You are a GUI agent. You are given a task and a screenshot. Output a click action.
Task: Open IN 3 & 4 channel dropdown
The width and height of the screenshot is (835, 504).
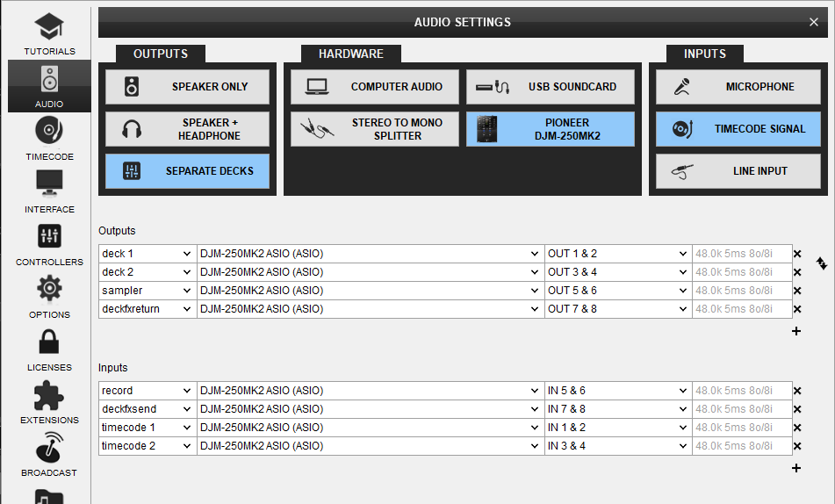coord(618,446)
